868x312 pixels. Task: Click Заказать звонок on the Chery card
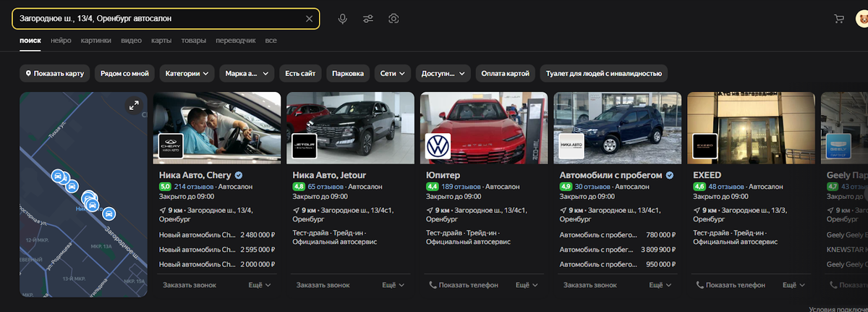(x=190, y=285)
